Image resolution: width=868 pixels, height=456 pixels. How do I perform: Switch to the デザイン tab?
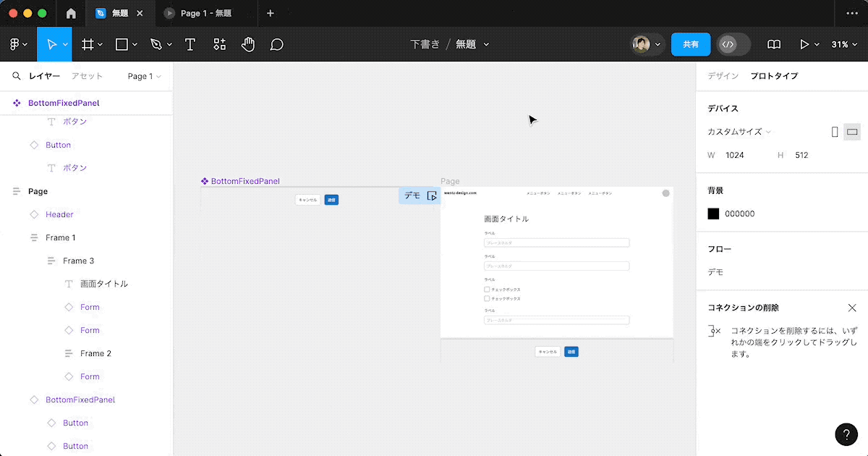[x=723, y=76]
